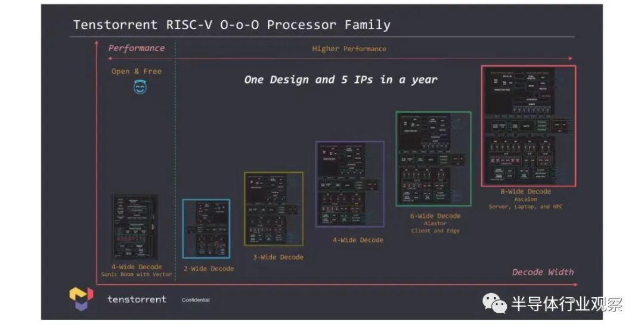This screenshot has height=333, width=644.
Task: Click the 'tenstorrent' wordmark text
Action: [137, 300]
